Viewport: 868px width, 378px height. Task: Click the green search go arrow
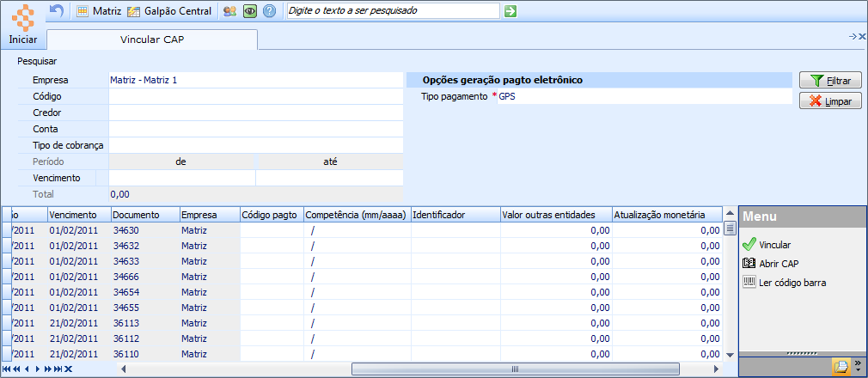point(510,10)
